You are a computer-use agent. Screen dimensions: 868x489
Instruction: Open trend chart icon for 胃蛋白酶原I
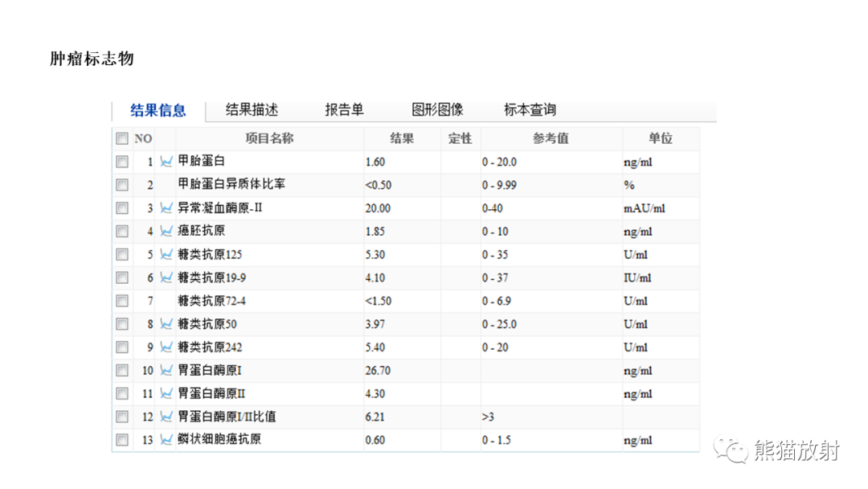(166, 371)
